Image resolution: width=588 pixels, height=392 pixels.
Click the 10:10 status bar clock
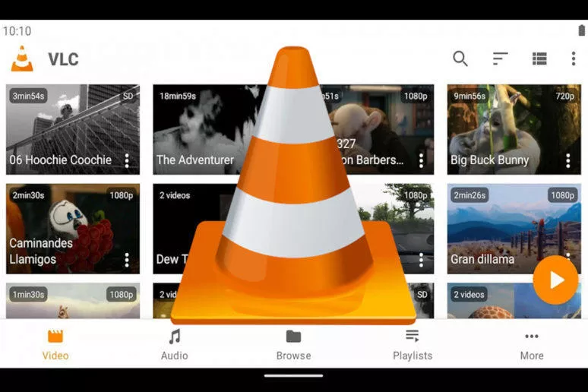click(17, 30)
